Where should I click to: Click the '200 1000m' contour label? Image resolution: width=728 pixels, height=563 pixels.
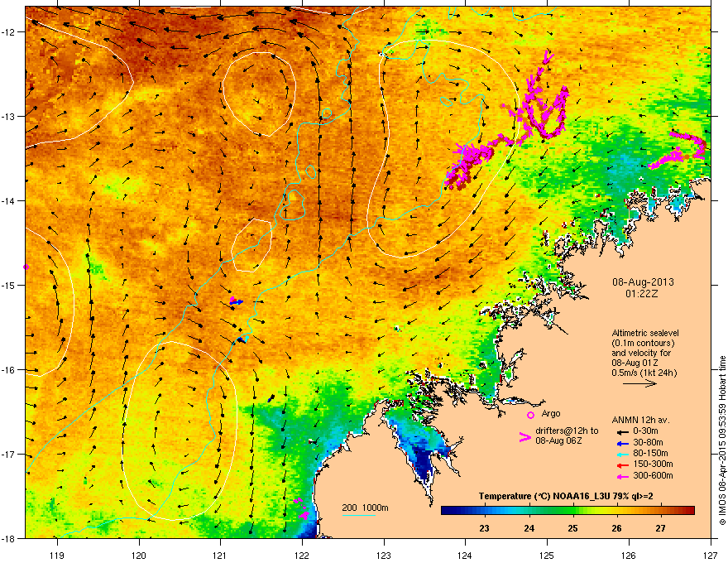coord(365,508)
